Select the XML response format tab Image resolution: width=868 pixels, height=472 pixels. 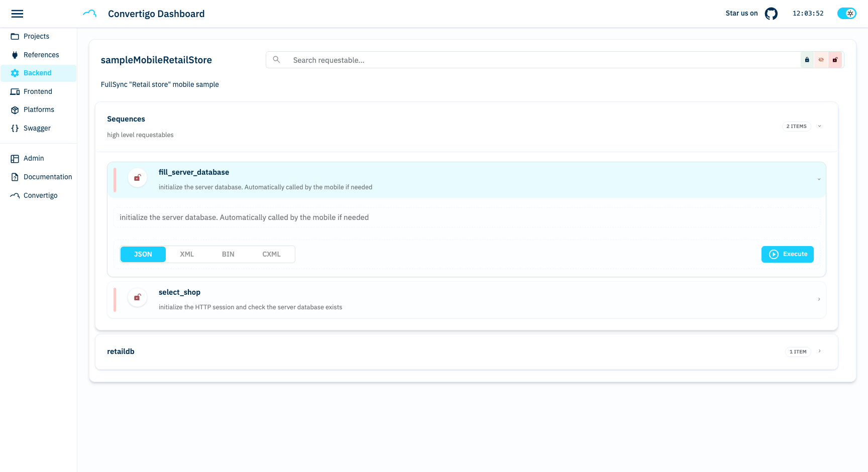[187, 254]
